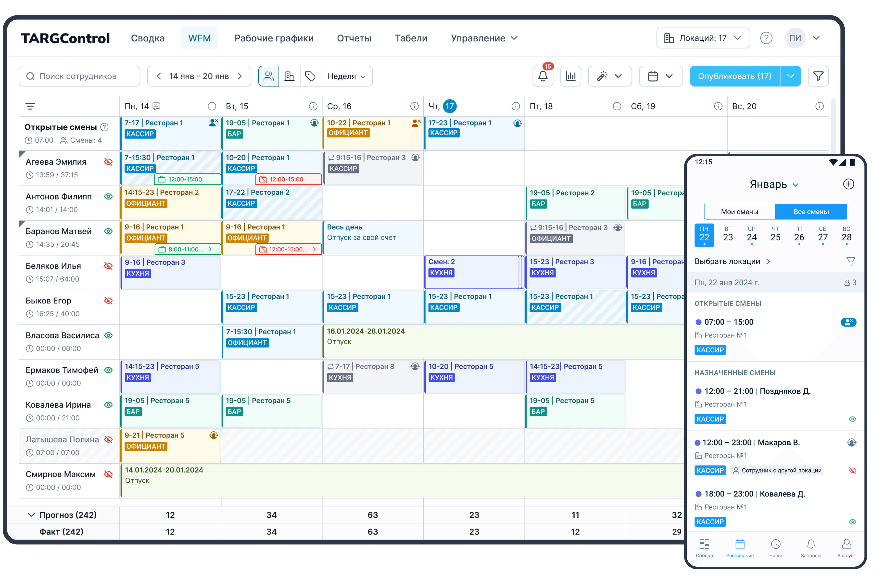
Task: Open the WFM tab
Action: 199,38
